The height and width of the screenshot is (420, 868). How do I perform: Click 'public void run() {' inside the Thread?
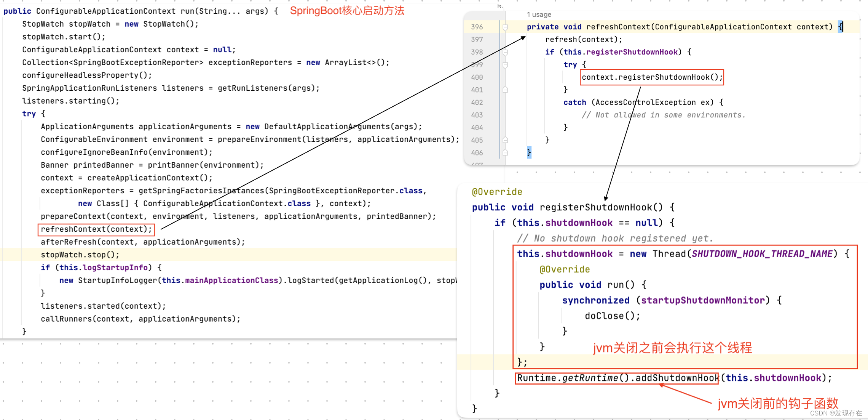(593, 285)
